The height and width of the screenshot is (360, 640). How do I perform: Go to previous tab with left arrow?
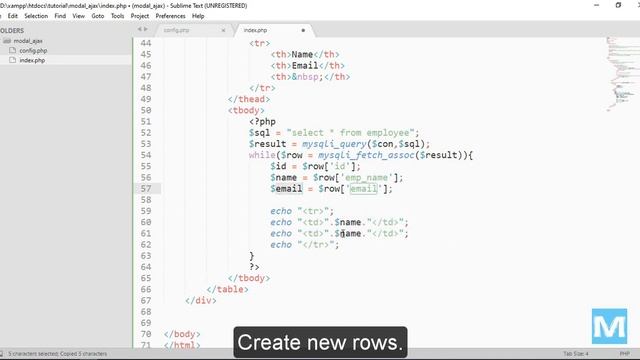coord(140,29)
